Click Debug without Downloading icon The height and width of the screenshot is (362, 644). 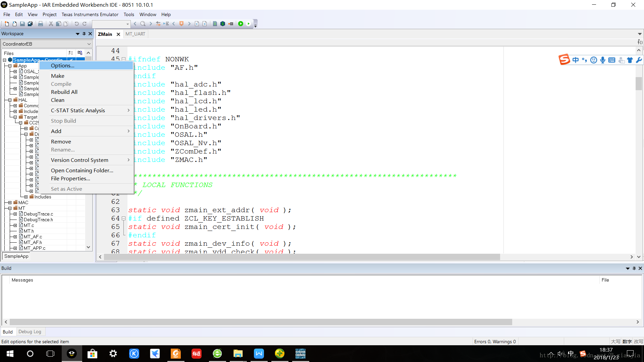pos(249,24)
